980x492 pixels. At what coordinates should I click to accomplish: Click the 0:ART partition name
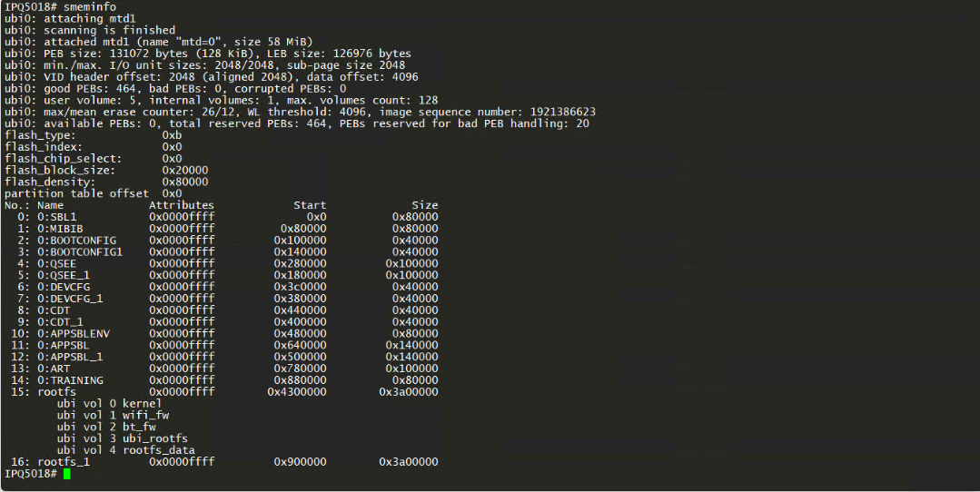tap(54, 369)
